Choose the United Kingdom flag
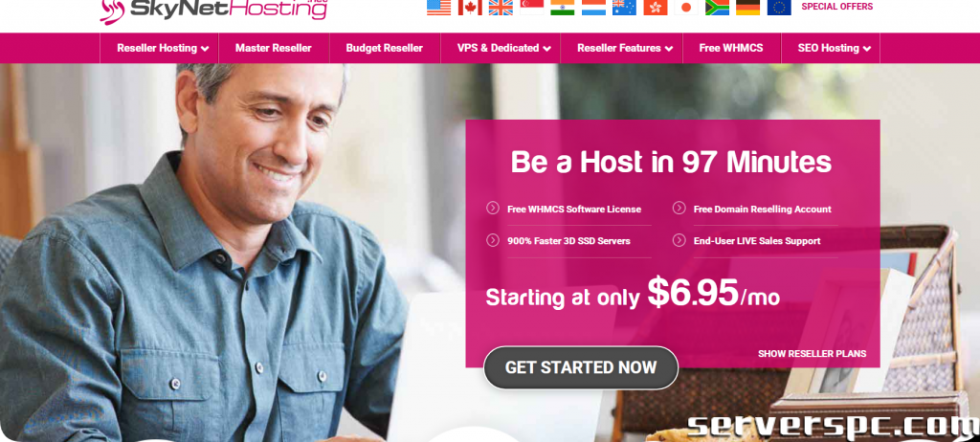 (501, 7)
